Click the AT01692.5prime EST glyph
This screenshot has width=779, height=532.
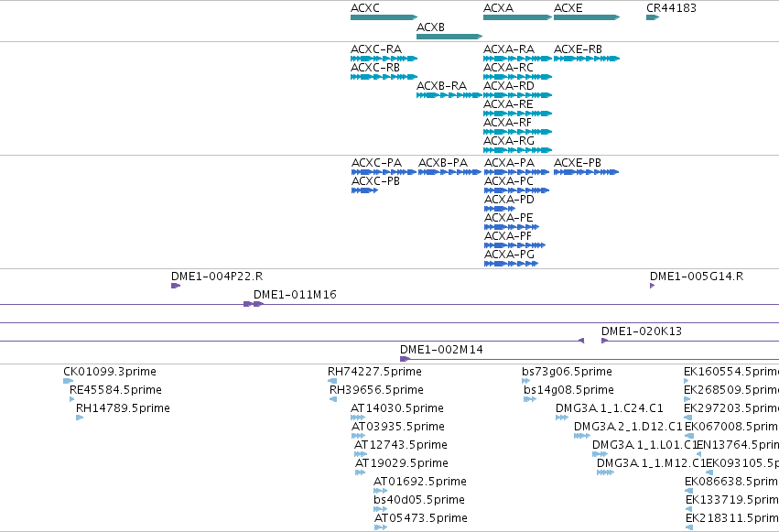[381, 492]
